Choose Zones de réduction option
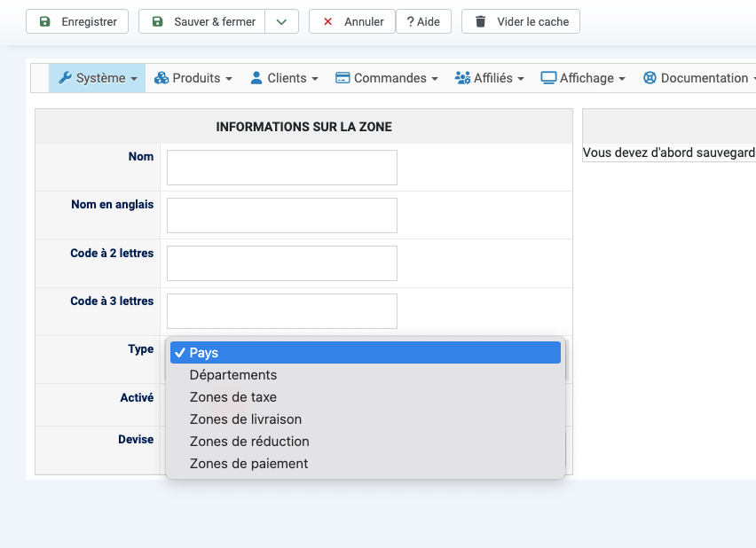Image resolution: width=756 pixels, height=548 pixels. point(366,441)
